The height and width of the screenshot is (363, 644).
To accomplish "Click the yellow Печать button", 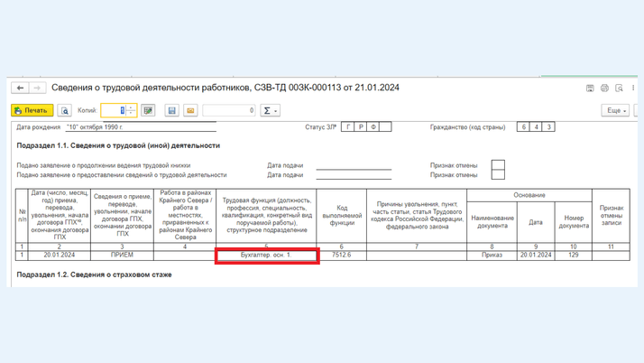I will 32,110.
